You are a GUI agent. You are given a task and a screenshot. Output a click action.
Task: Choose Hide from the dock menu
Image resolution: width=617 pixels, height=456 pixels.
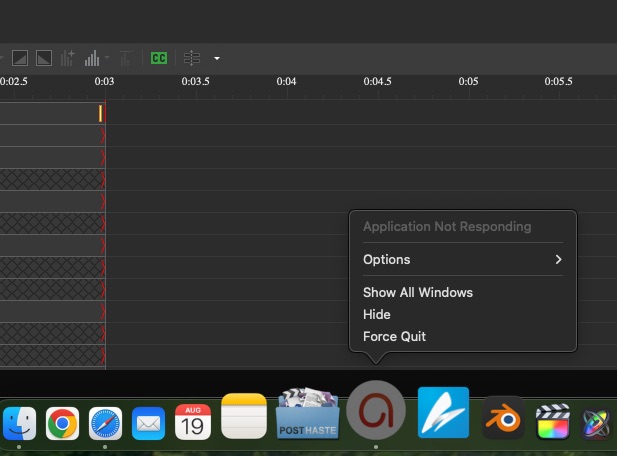[x=377, y=314]
